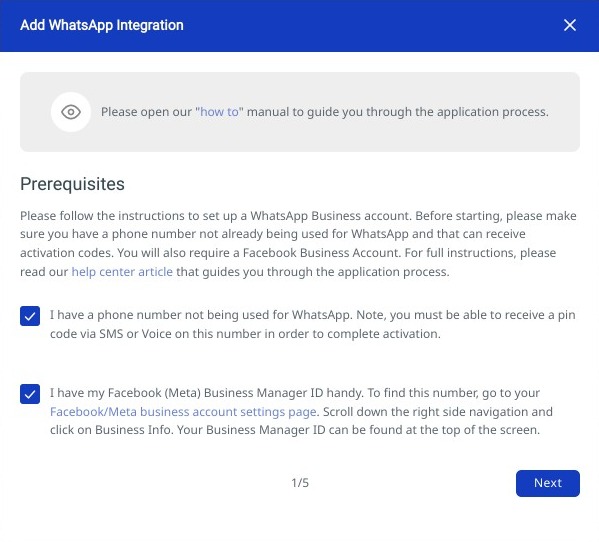The image size is (599, 542).
Task: Click the eye icon in the info banner
Action: pyautogui.click(x=71, y=112)
